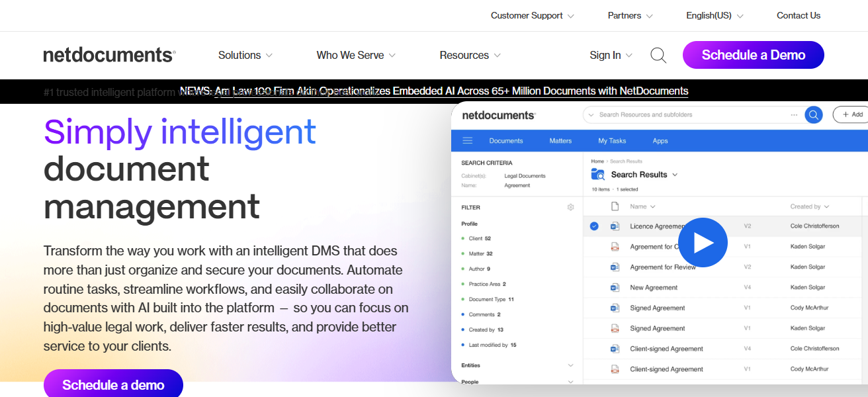Click the Schedule a demo button below the hero text
The height and width of the screenshot is (397, 868).
tap(113, 384)
